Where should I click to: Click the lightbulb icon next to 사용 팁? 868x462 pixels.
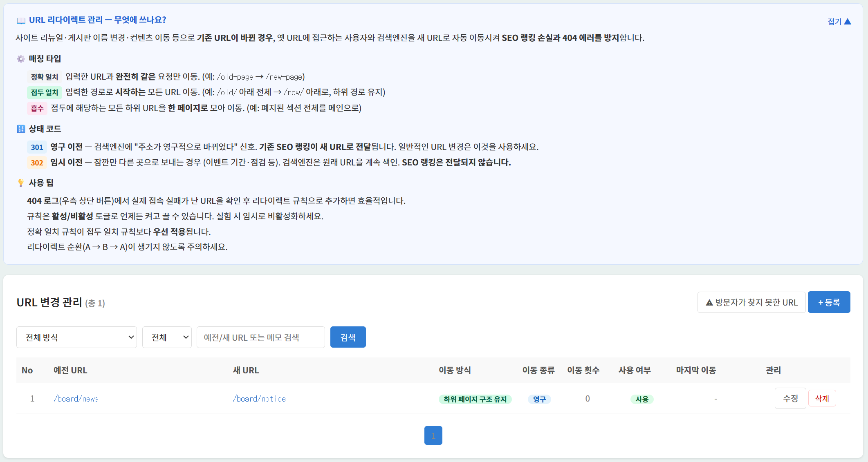[x=21, y=183]
